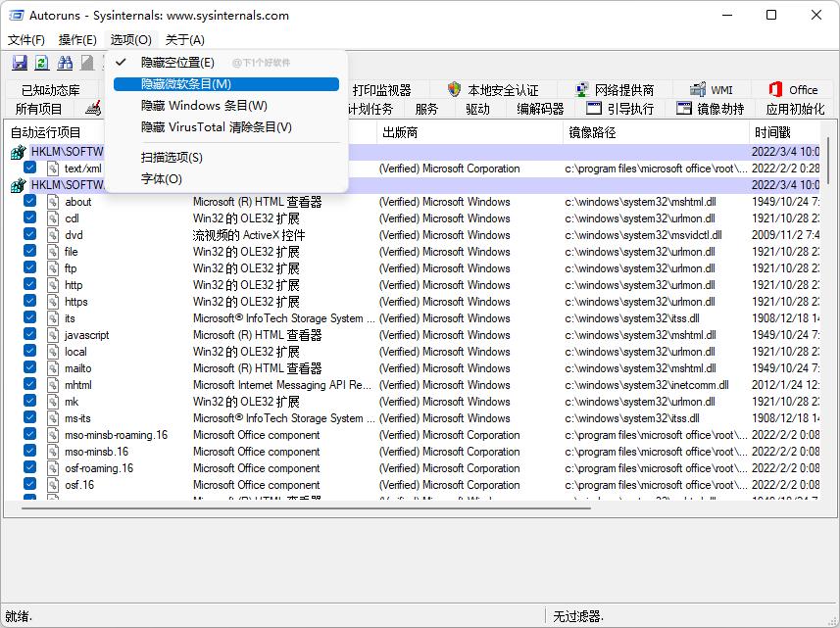Open the 文件 menu
Viewport: 840px width, 628px height.
(x=25, y=39)
